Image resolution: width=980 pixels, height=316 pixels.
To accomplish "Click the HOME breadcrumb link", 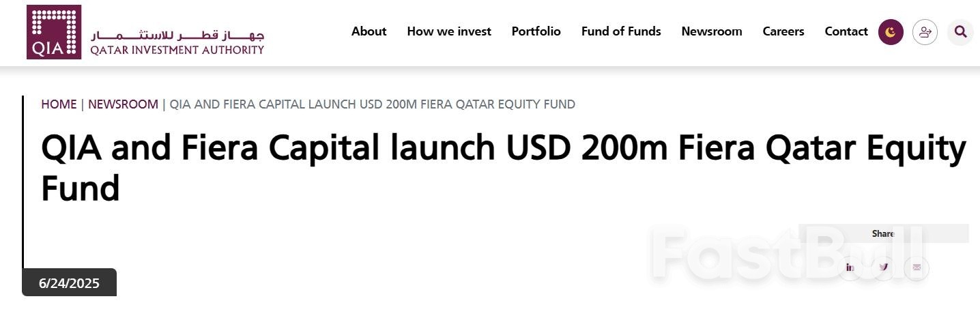I will (x=59, y=104).
